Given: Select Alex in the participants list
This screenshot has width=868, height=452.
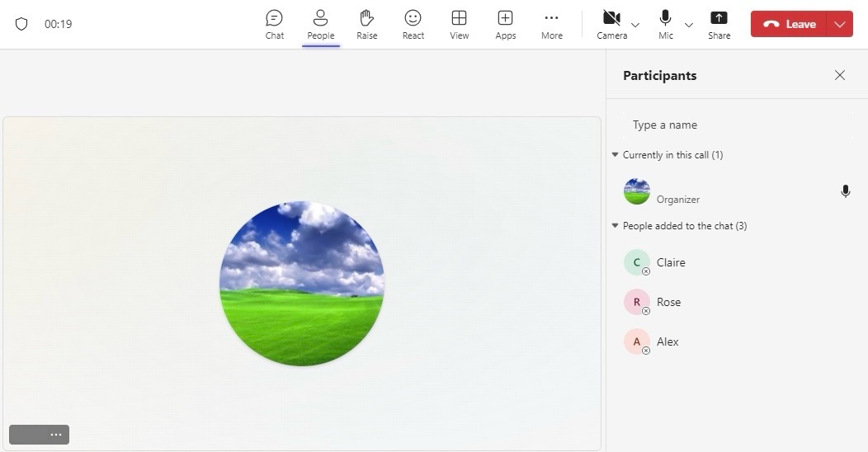Looking at the screenshot, I should (736, 342).
